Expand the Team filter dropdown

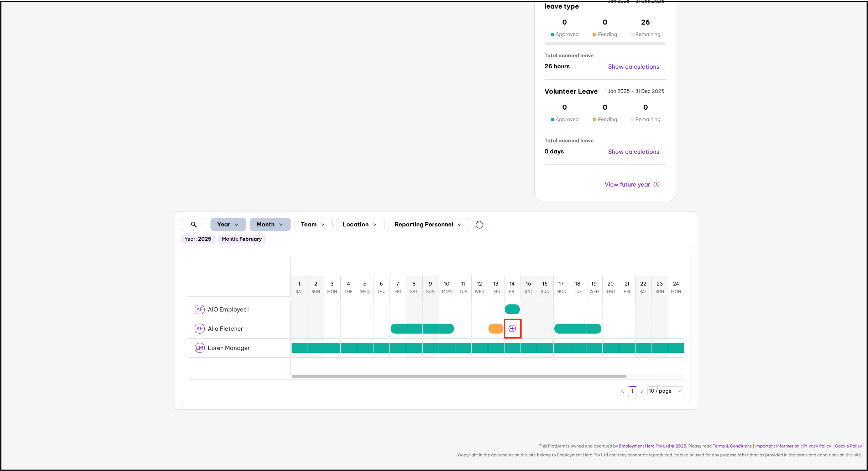point(313,225)
